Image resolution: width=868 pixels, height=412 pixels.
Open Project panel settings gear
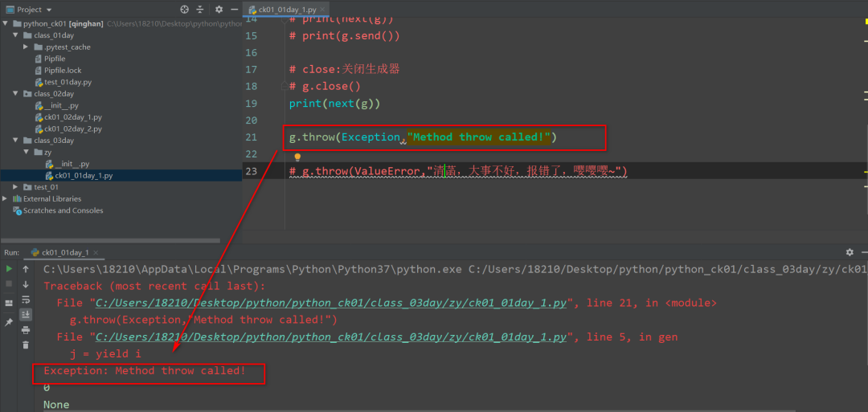pyautogui.click(x=219, y=10)
